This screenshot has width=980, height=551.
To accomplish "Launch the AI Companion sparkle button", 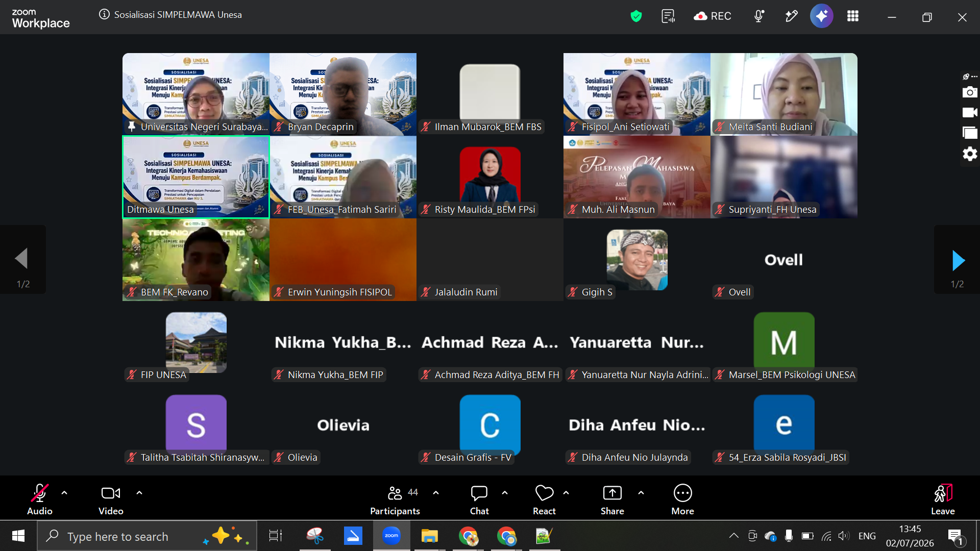I will 822,16.
